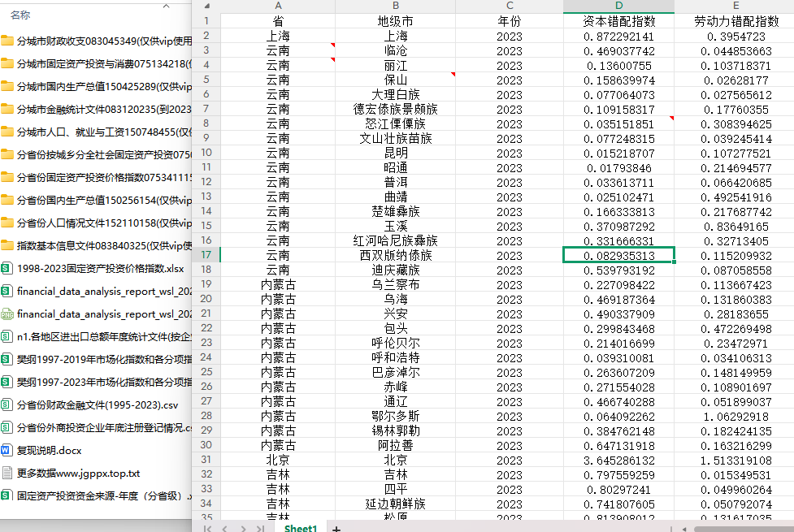This screenshot has height=532, width=794.
Task: Click the folder icon for 分城市国内生产总值150425289
Action: click(7, 87)
